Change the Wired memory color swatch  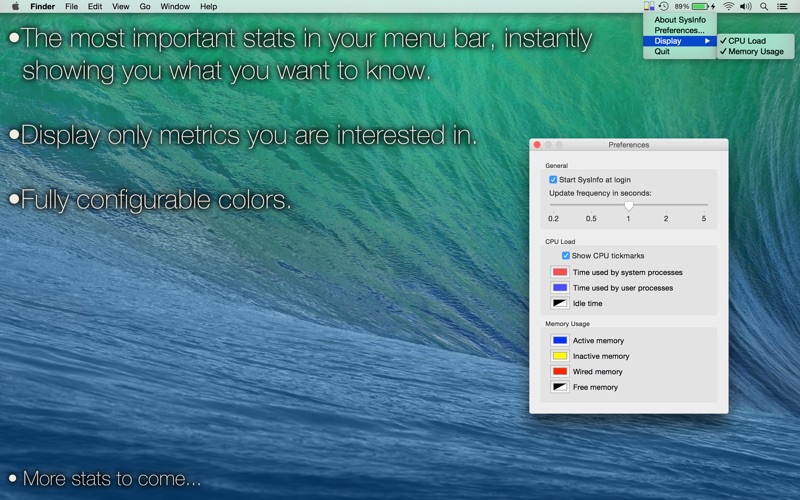tap(560, 371)
